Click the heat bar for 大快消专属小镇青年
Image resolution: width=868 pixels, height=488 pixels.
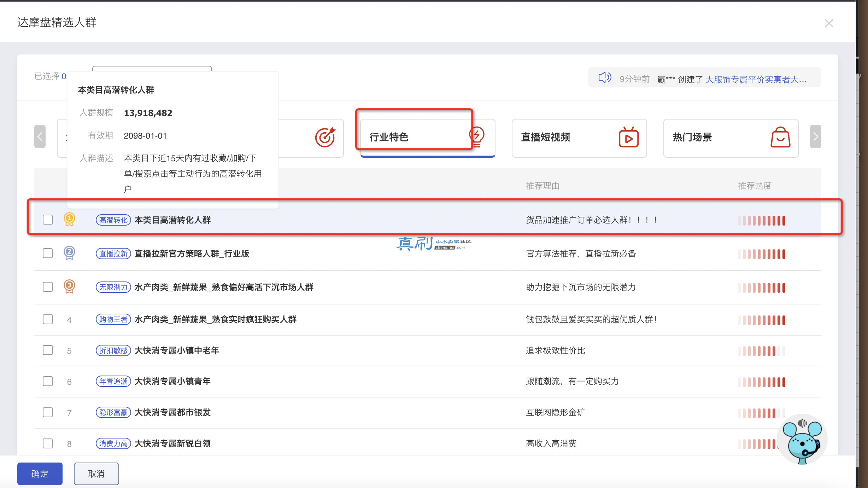tap(761, 382)
